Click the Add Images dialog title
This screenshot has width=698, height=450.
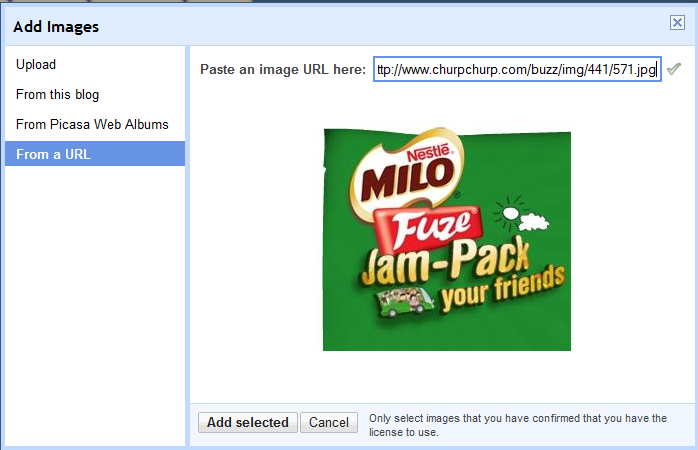(x=56, y=27)
